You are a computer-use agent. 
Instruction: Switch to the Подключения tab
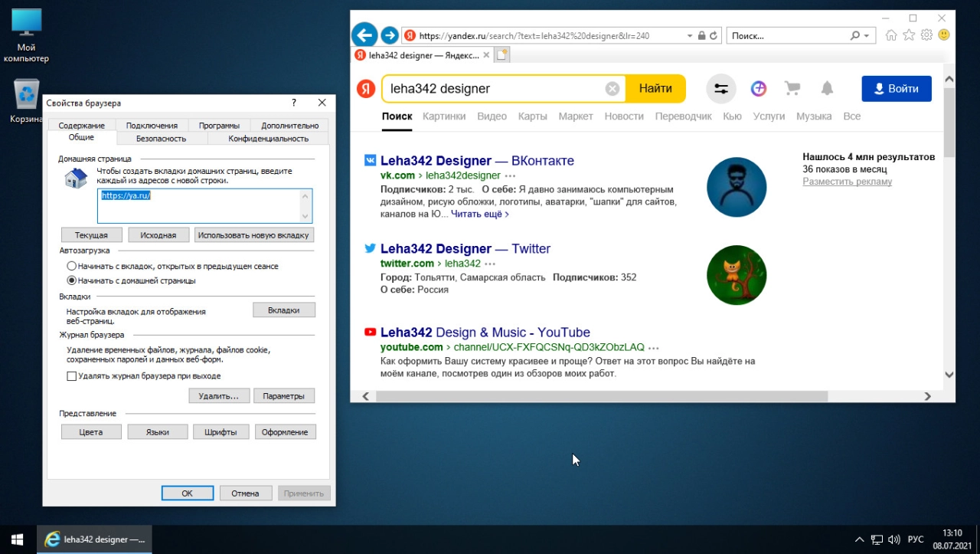[x=152, y=126]
